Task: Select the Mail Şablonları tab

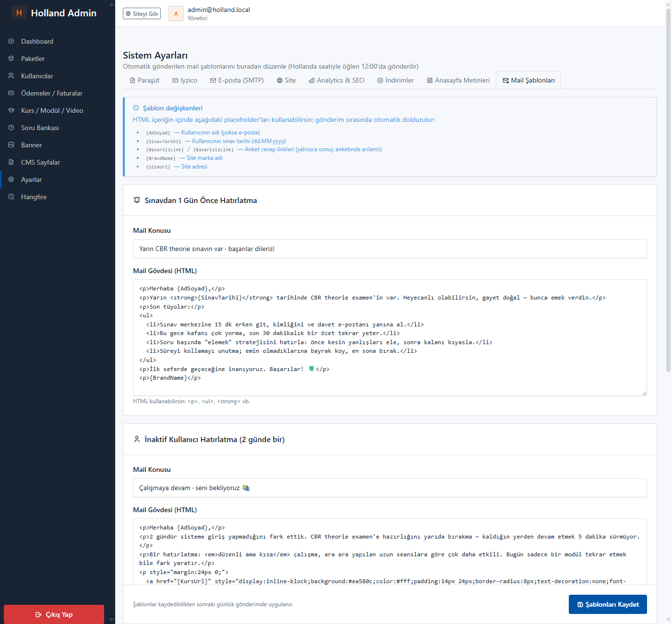Action: coord(528,80)
